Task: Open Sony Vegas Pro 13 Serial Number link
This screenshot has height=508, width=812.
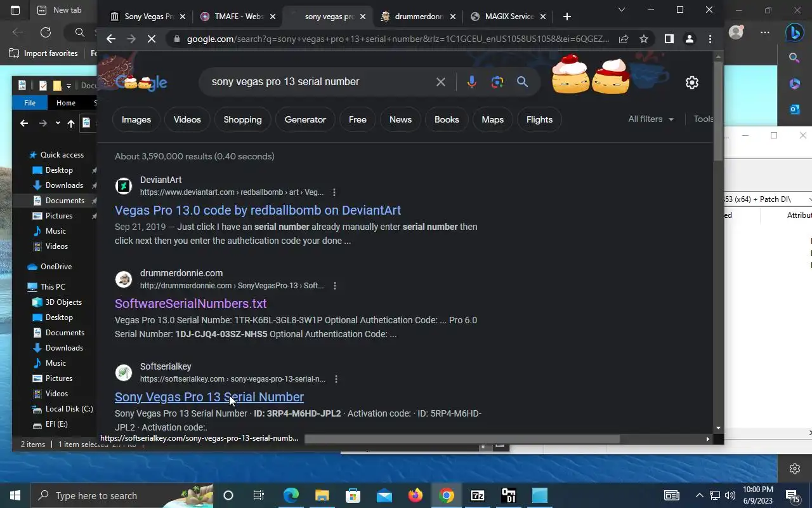Action: coord(209,397)
